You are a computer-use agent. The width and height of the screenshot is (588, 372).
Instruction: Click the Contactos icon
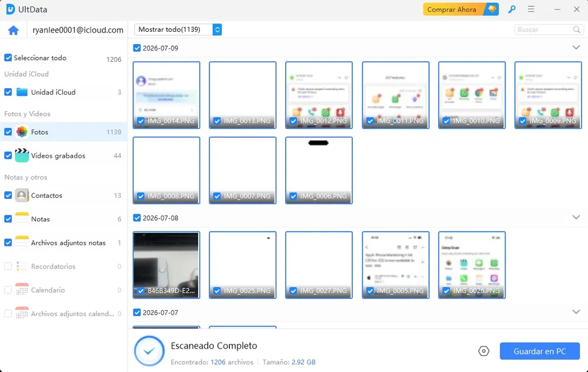22,195
